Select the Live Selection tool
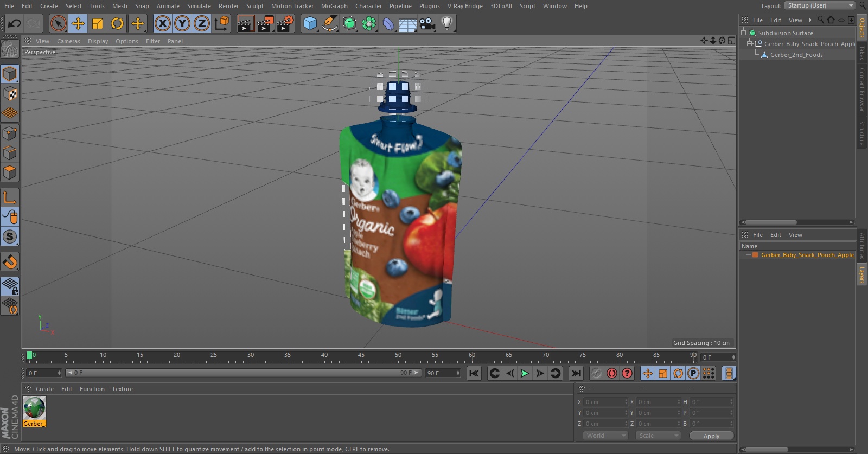 pyautogui.click(x=58, y=23)
